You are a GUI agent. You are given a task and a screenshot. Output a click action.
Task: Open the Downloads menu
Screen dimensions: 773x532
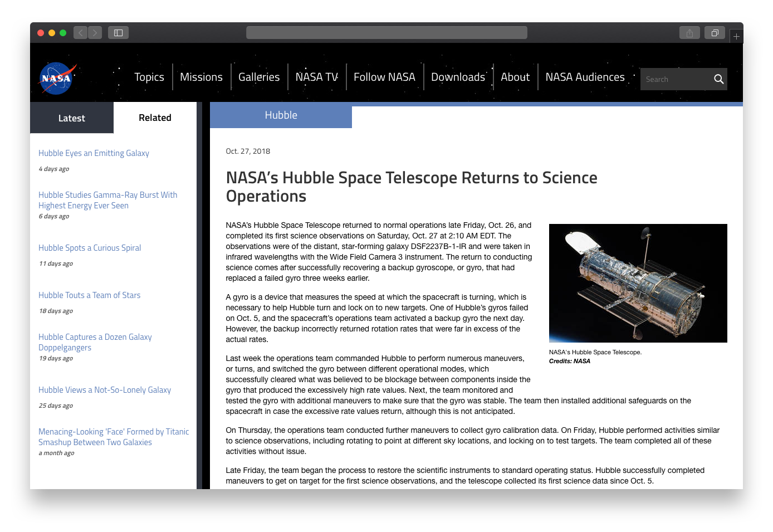pyautogui.click(x=458, y=77)
